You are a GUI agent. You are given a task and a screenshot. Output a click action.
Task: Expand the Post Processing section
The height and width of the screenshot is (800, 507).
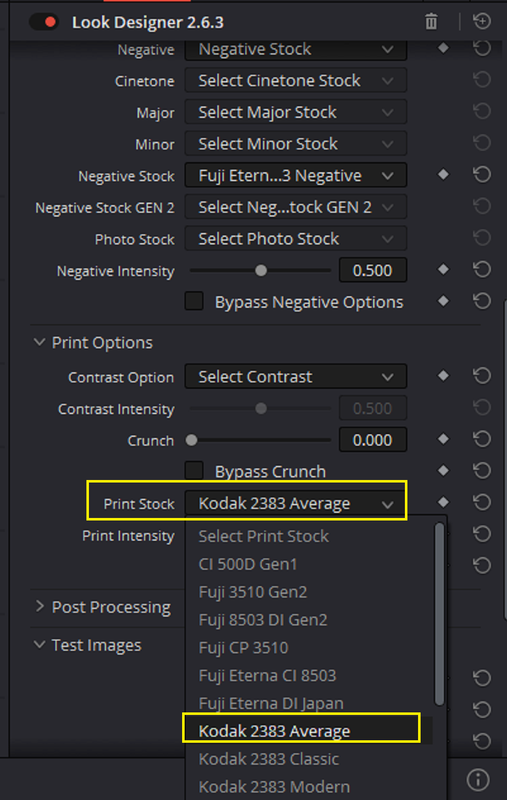click(39, 607)
